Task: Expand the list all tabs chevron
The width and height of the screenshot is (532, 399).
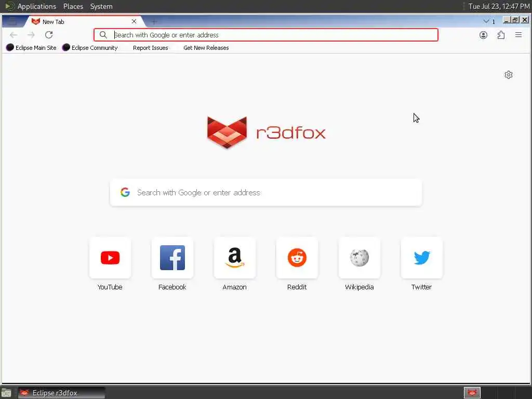Action: pyautogui.click(x=486, y=21)
